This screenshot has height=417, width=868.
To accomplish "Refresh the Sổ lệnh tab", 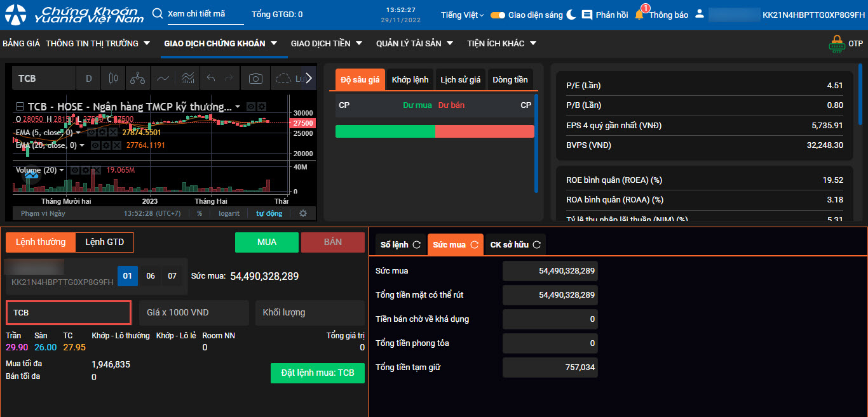I will coord(417,245).
